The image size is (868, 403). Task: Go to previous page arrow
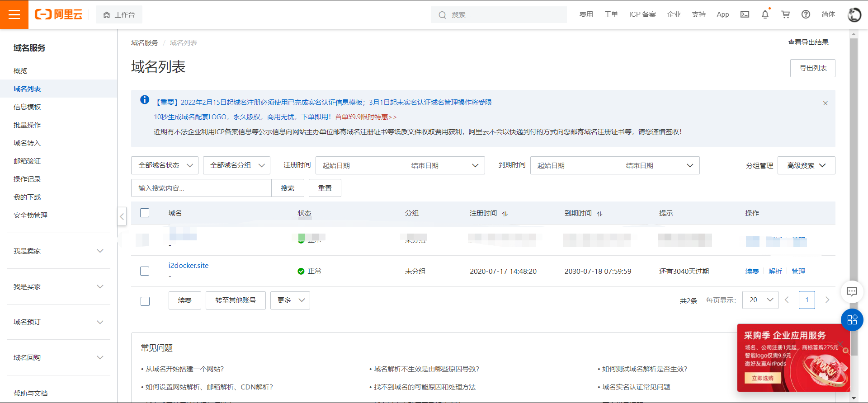pyautogui.click(x=787, y=300)
